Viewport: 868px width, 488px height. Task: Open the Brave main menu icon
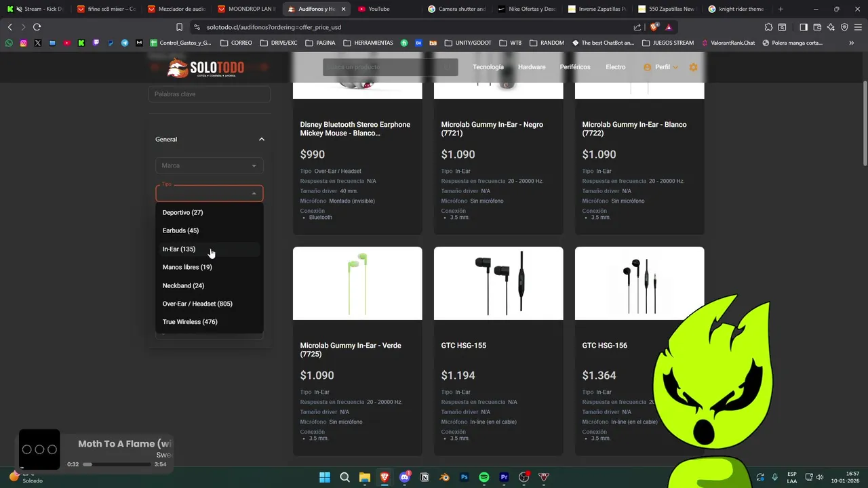[858, 27]
